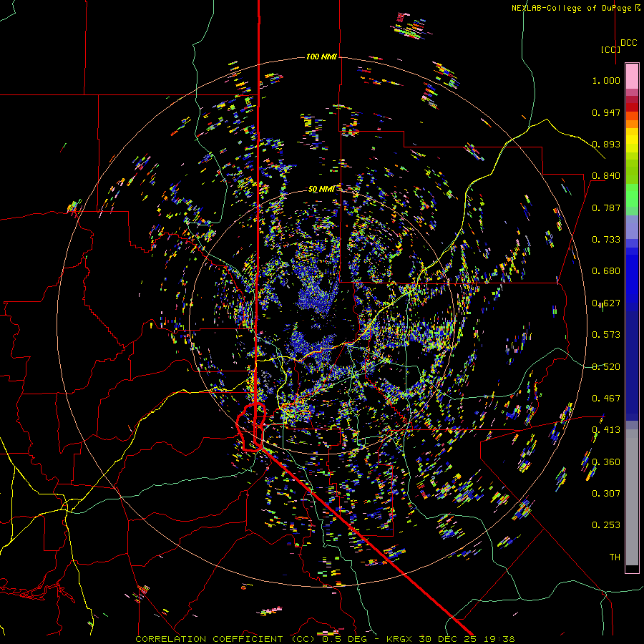
Task: Click the 50 NMI range ring label
Action: (321, 189)
